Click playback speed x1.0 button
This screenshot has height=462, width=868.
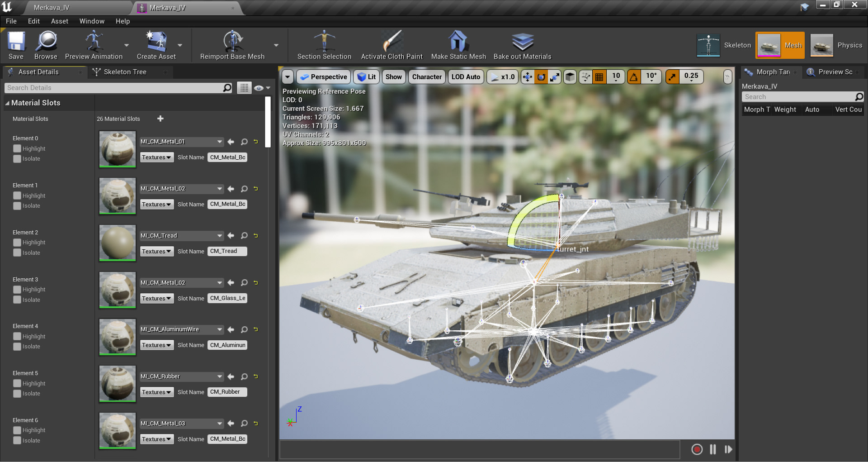coord(502,77)
